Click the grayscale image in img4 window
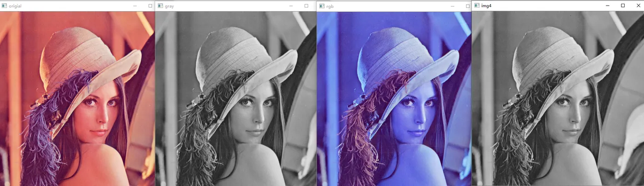Viewport: 644px width, 186px height. 558,98
